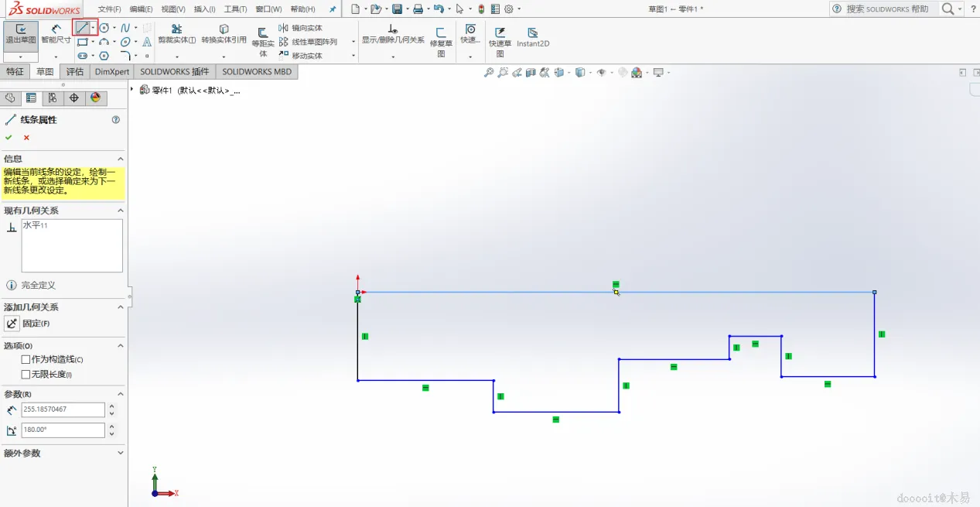Choose the 剪裁实体 trim entities tool
Screen dimensions: 980x507
pos(176,33)
